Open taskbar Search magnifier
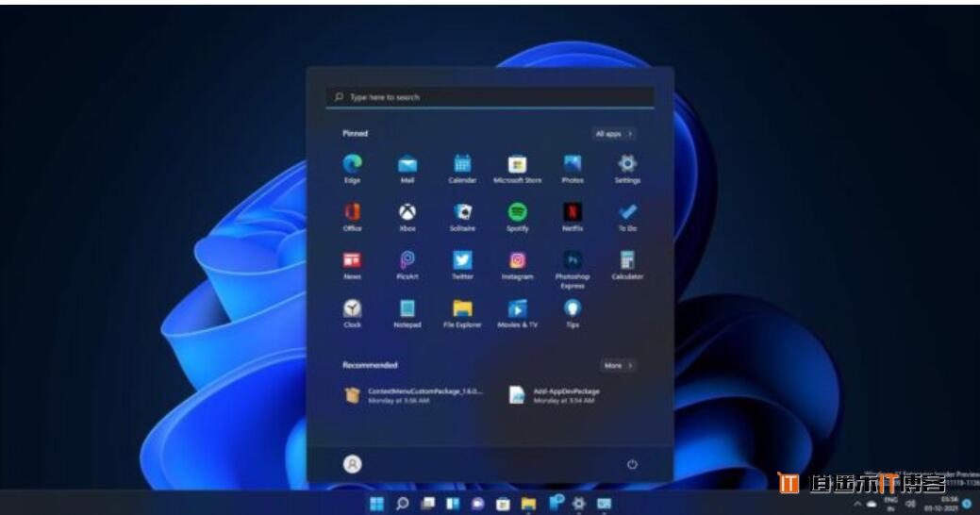Image resolution: width=980 pixels, height=515 pixels. click(x=403, y=504)
